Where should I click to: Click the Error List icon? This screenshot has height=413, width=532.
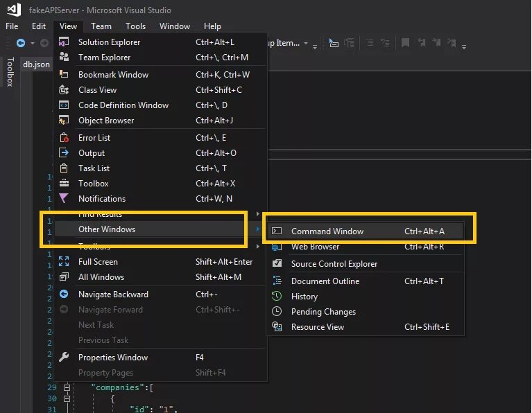(x=64, y=138)
